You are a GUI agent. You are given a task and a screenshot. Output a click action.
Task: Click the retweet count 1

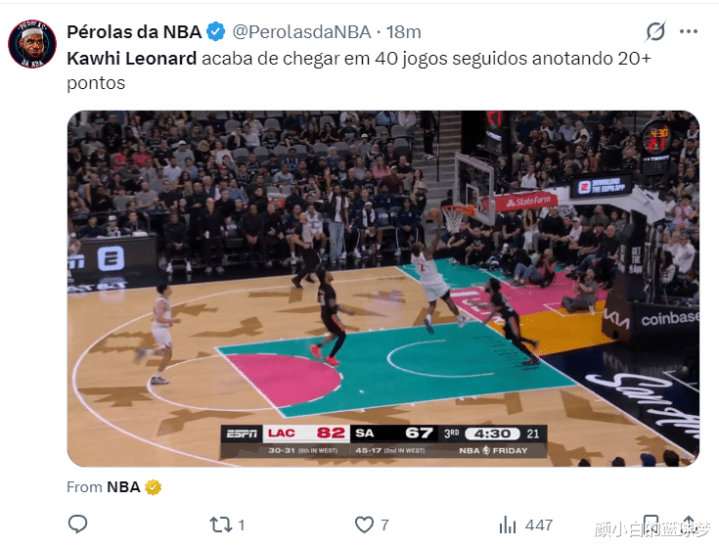click(241, 525)
